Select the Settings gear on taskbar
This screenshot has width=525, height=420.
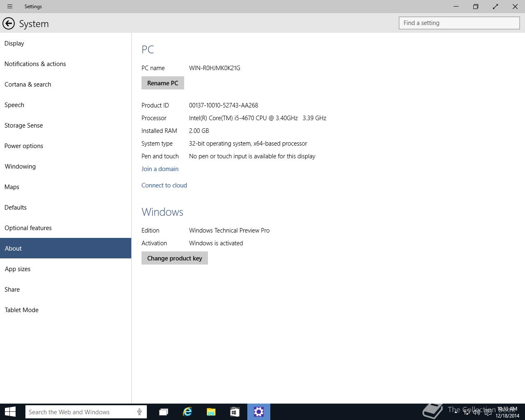pyautogui.click(x=259, y=412)
